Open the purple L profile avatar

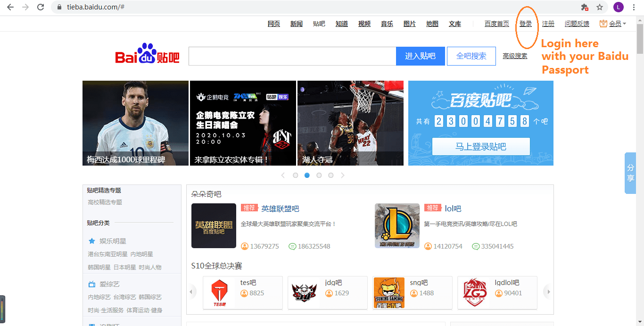pyautogui.click(x=619, y=7)
